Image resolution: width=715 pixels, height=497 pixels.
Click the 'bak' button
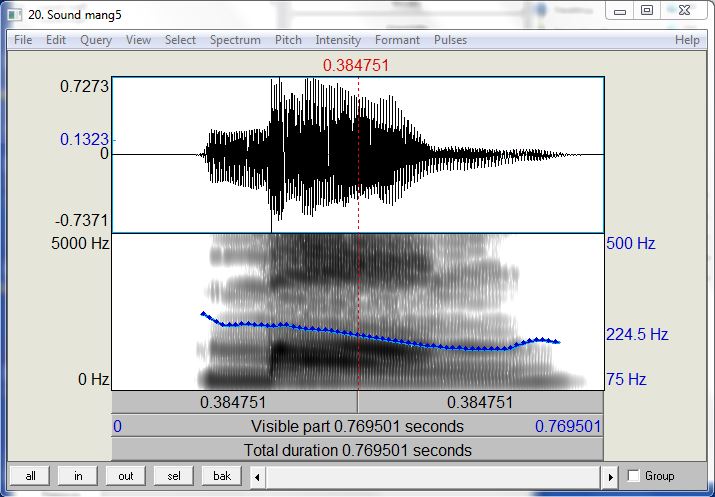[222, 476]
